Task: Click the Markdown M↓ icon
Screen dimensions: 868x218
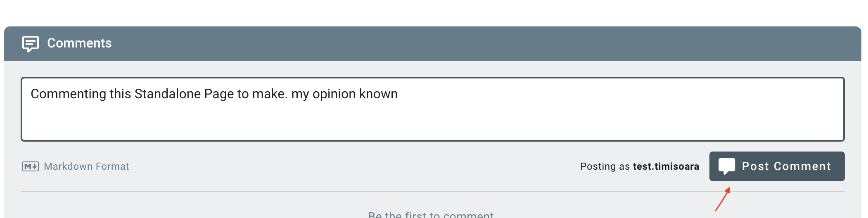Action: click(x=31, y=166)
